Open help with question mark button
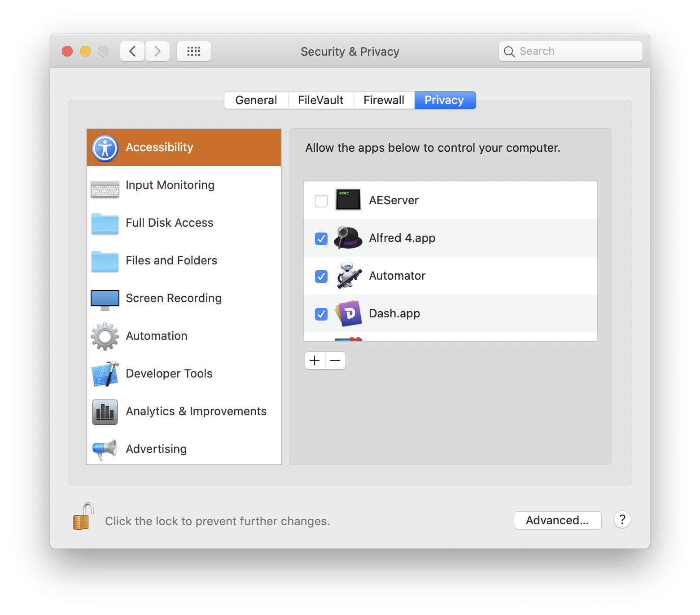The width and height of the screenshot is (700, 615). coord(622,520)
